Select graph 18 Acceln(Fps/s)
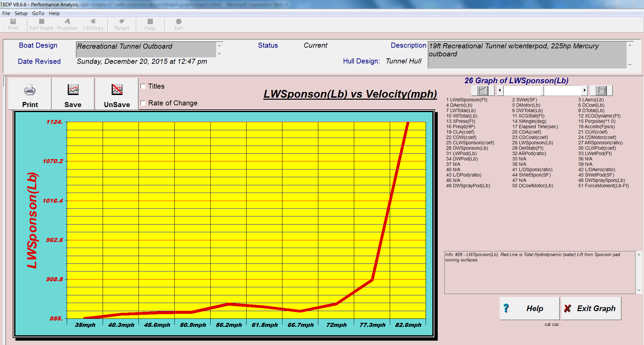Screen dimensions: 644x345 pos(596,127)
